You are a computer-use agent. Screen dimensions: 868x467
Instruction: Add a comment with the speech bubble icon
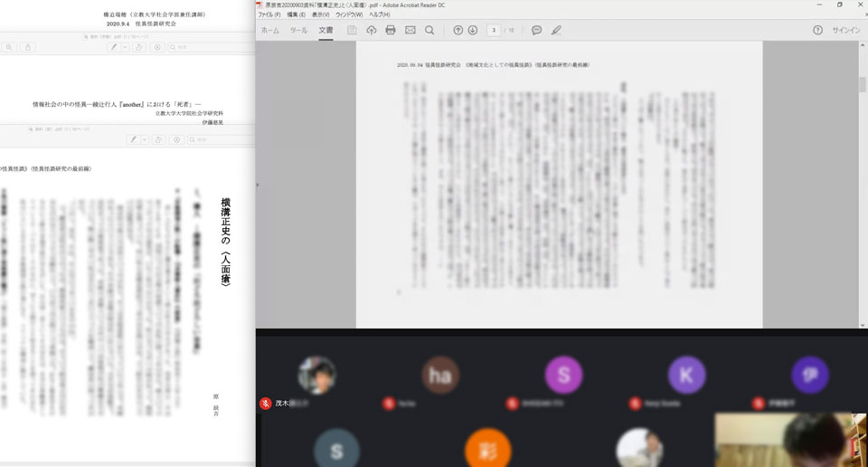536,30
